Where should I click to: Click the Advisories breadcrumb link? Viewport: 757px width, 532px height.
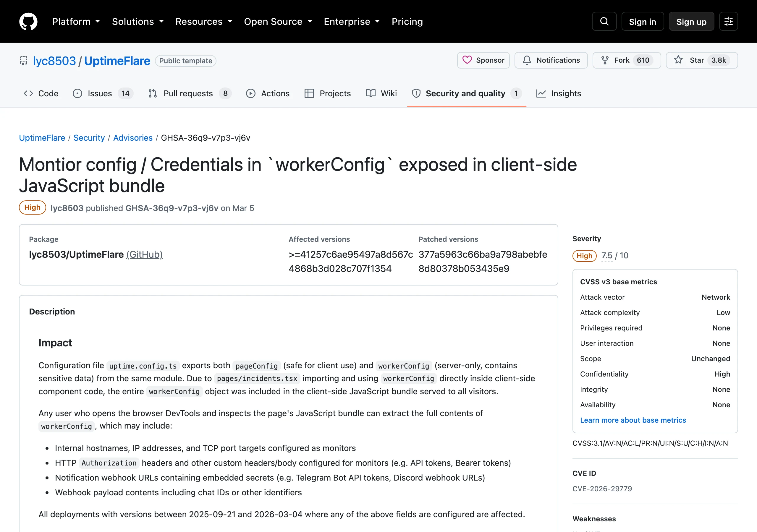click(x=133, y=138)
